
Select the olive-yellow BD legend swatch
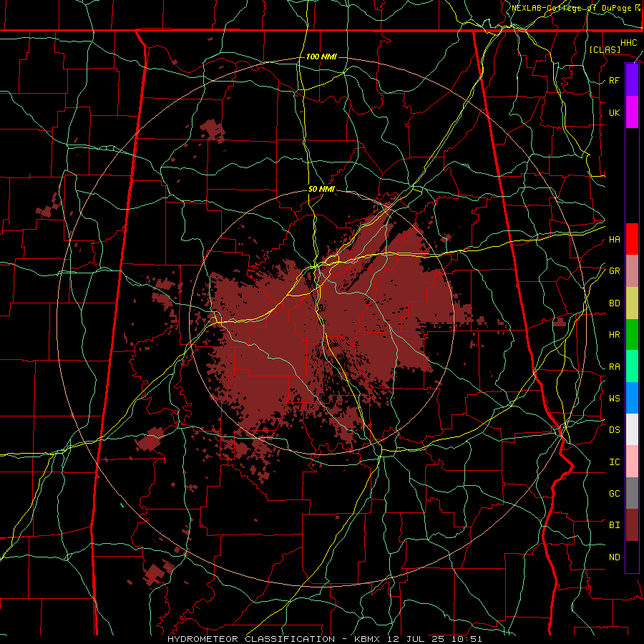632,303
